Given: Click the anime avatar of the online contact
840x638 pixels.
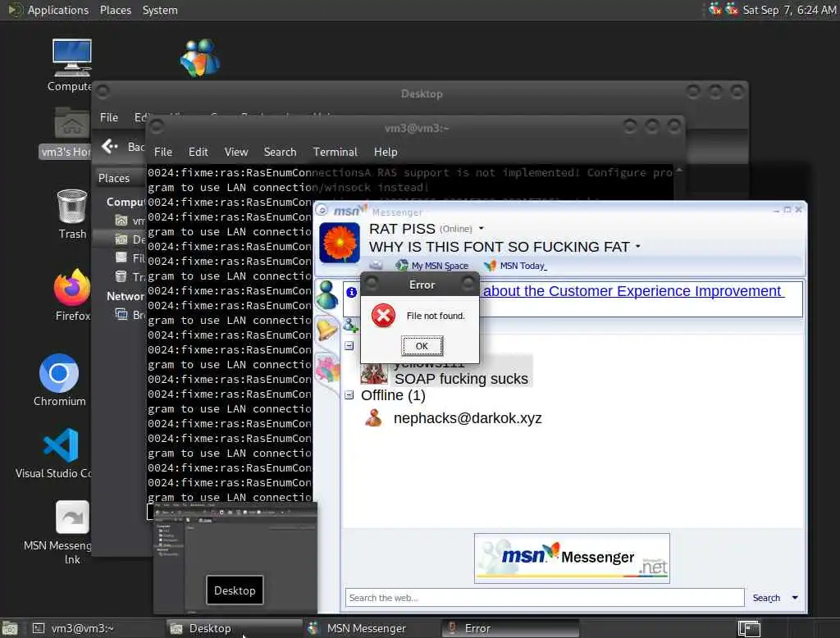Looking at the screenshot, I should [x=374, y=373].
